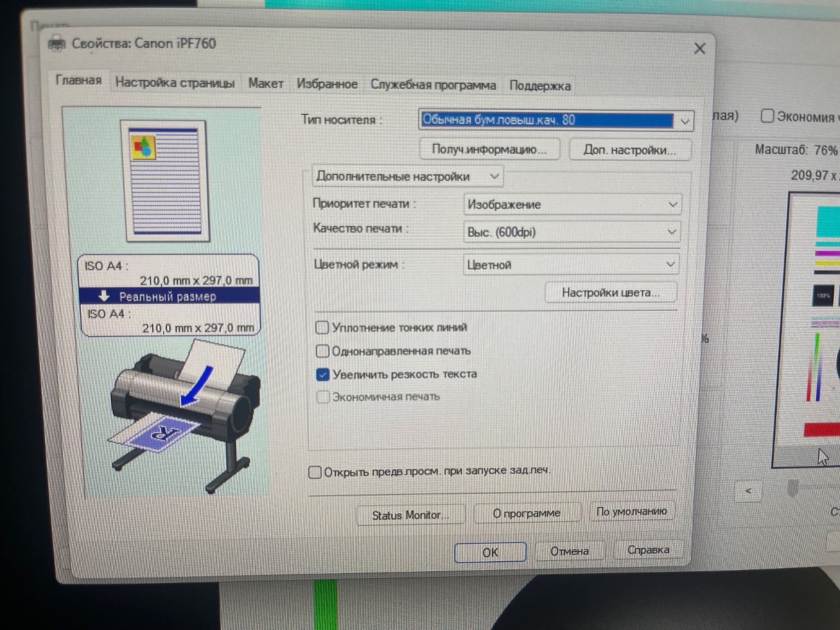Open the О программе dialog
The width and height of the screenshot is (840, 630).
(x=526, y=513)
